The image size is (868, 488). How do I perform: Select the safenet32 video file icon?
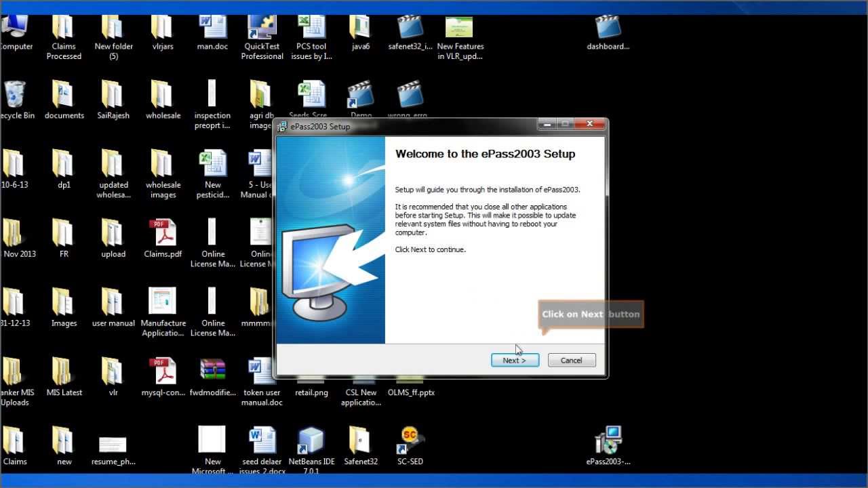[410, 28]
